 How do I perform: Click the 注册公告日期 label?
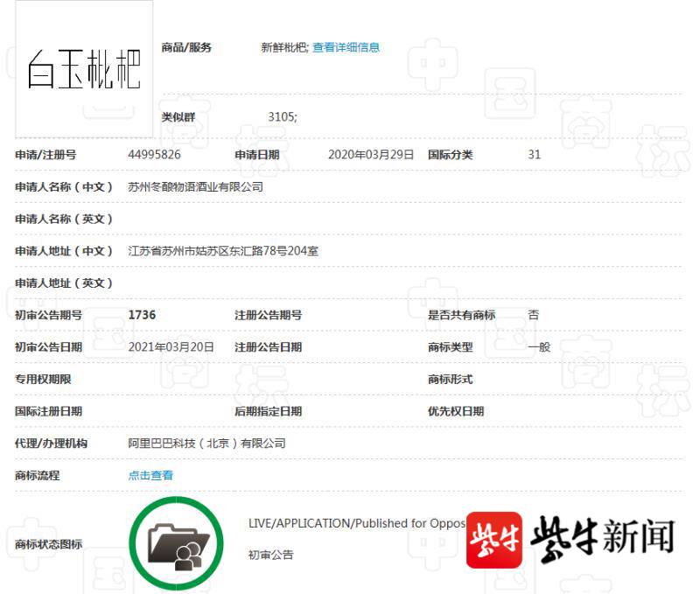(x=269, y=346)
